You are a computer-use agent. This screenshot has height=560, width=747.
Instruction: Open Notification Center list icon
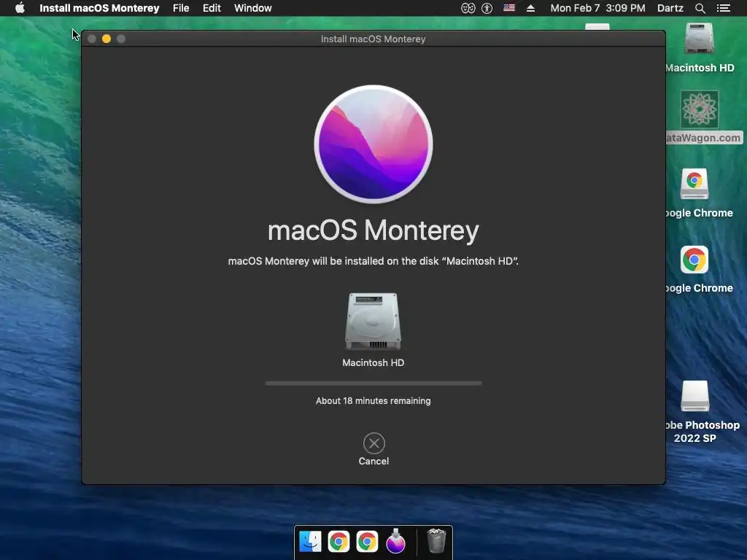(724, 8)
